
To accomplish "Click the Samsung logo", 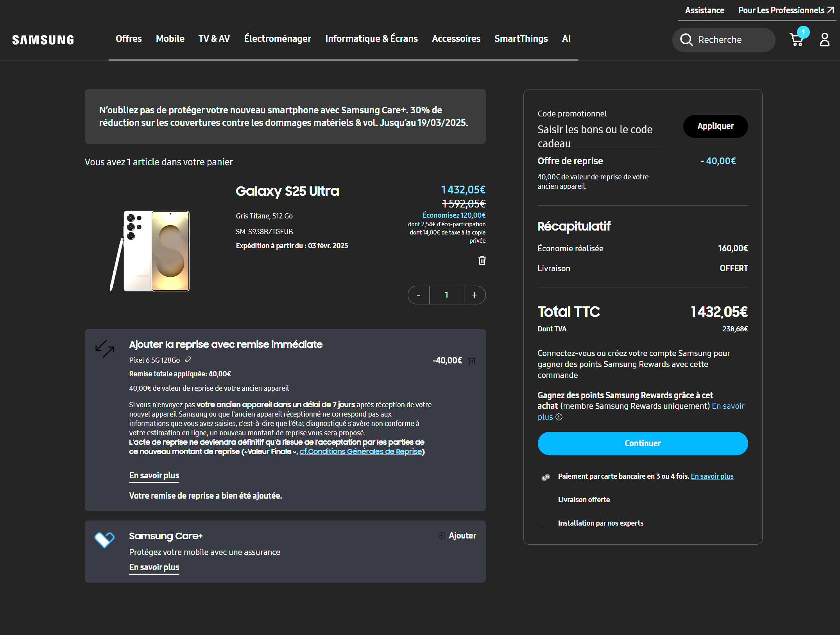I will click(43, 40).
